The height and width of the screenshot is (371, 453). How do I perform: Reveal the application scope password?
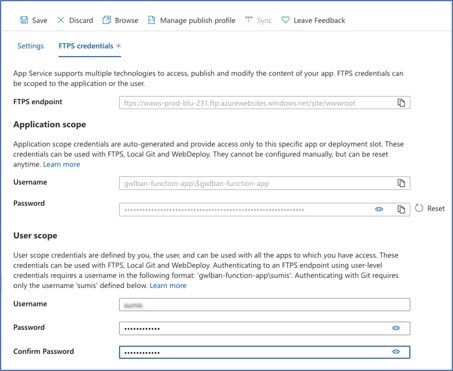379,209
